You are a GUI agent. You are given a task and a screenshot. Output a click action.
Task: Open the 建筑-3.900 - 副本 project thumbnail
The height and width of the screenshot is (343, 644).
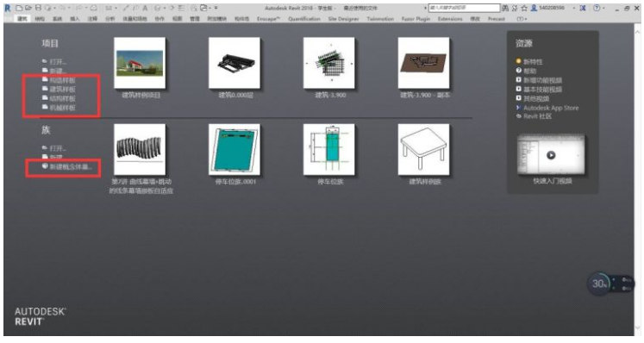(x=424, y=63)
